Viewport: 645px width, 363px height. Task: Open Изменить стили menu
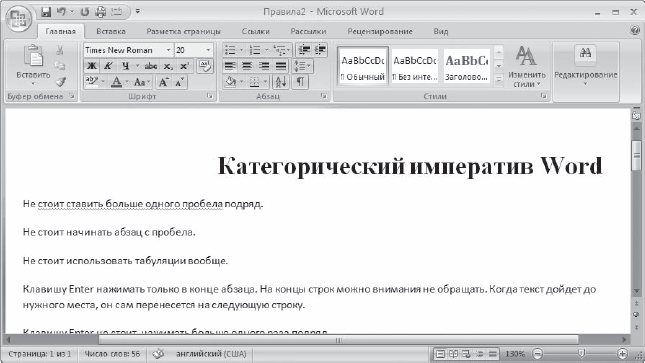click(x=527, y=66)
